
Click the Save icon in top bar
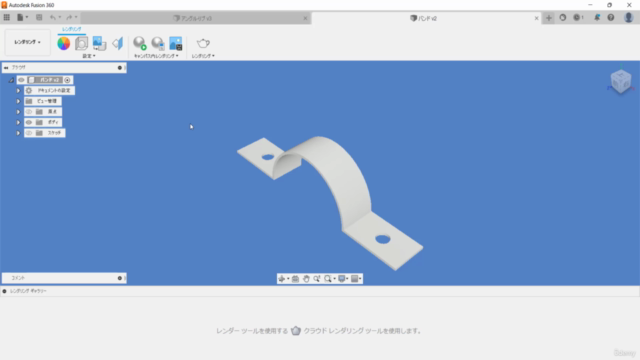tap(39, 18)
